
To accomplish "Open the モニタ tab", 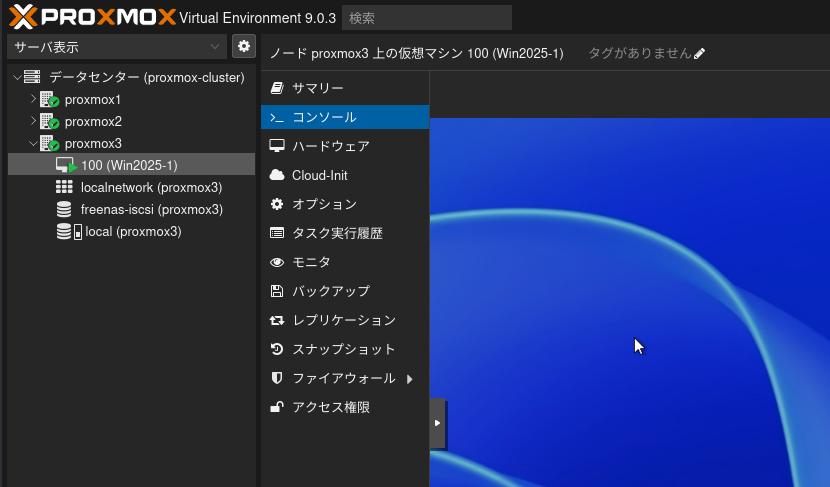I will click(x=345, y=262).
